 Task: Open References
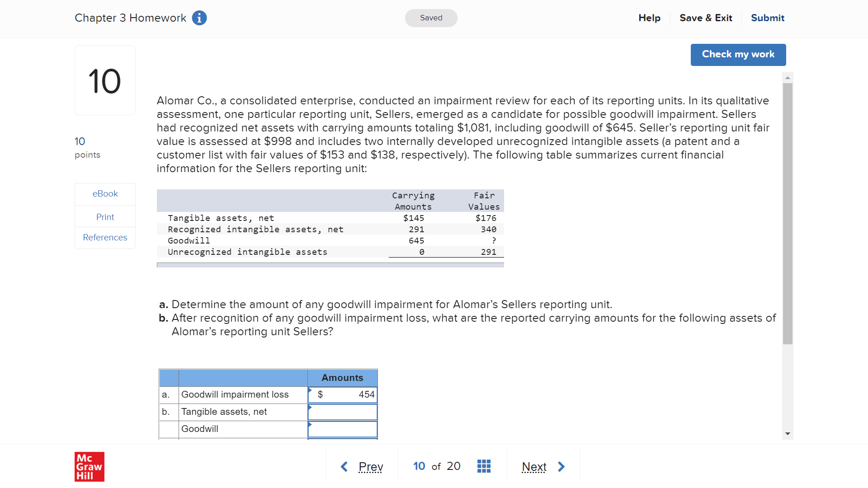(105, 238)
